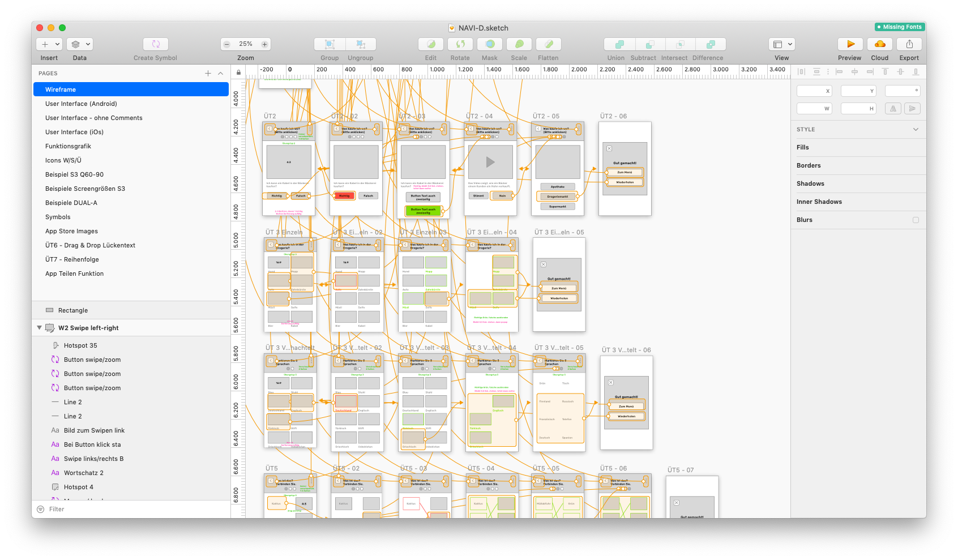Viewport: 958px width, 560px height.
Task: Click the Missing Fonts badge
Action: pyautogui.click(x=899, y=27)
